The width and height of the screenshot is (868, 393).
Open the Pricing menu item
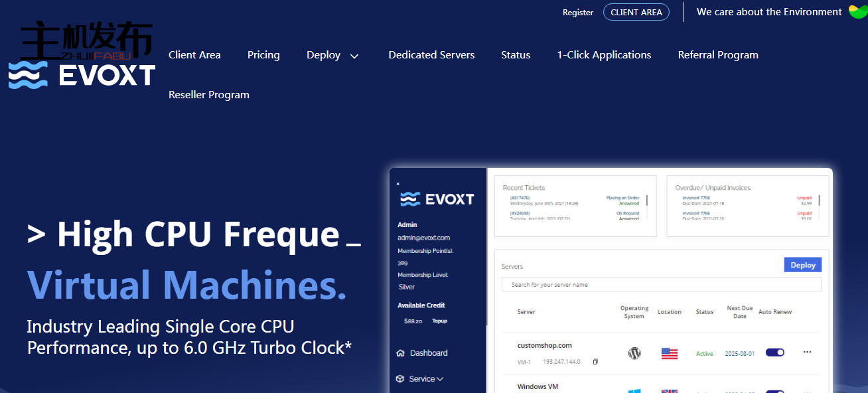pos(263,55)
